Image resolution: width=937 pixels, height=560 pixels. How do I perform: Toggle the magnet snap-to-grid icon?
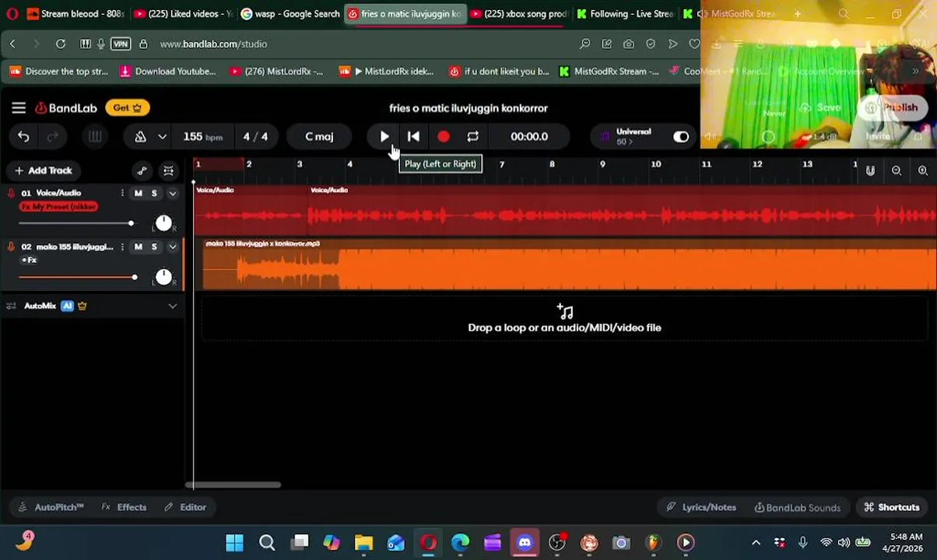(x=870, y=171)
